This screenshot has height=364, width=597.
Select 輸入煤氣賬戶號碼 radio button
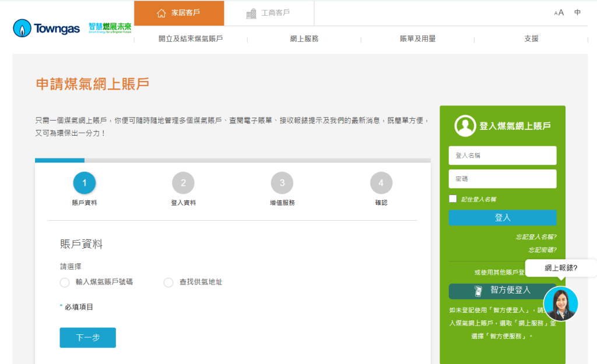pyautogui.click(x=65, y=282)
